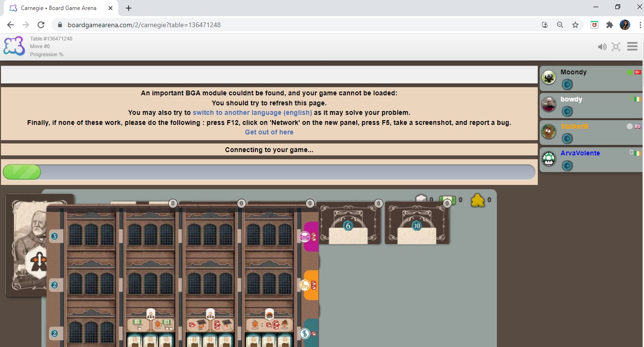Screen dimensions: 644x347
Task: Open the zoom magnifier icon in address bar
Action: (560, 25)
